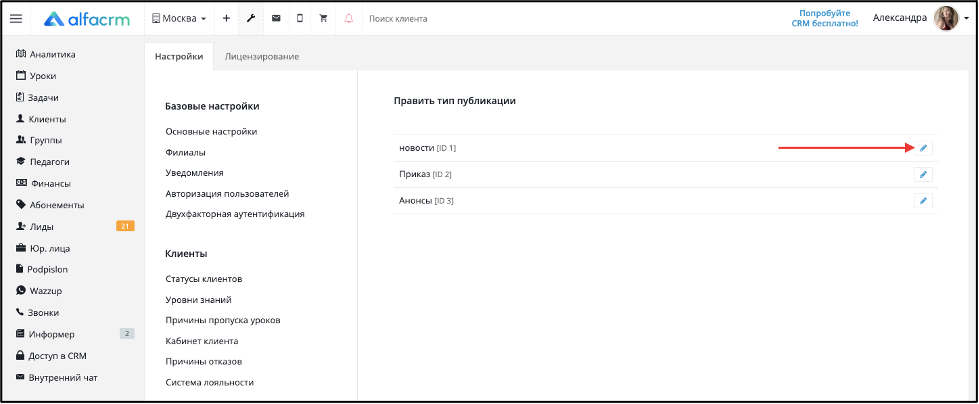Edit the Анонсы publication type pencil
The width and height of the screenshot is (979, 404).
click(x=923, y=200)
